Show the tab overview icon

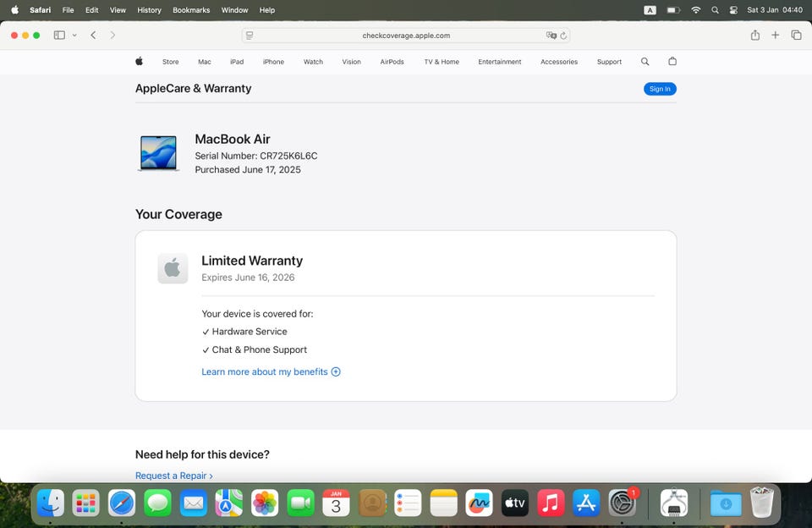click(796, 36)
